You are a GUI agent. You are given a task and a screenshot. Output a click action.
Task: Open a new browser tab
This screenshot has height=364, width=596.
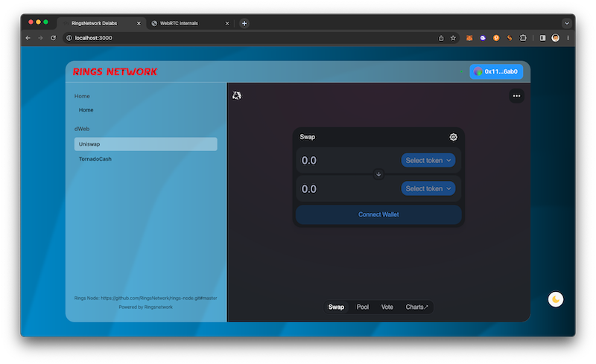[244, 23]
